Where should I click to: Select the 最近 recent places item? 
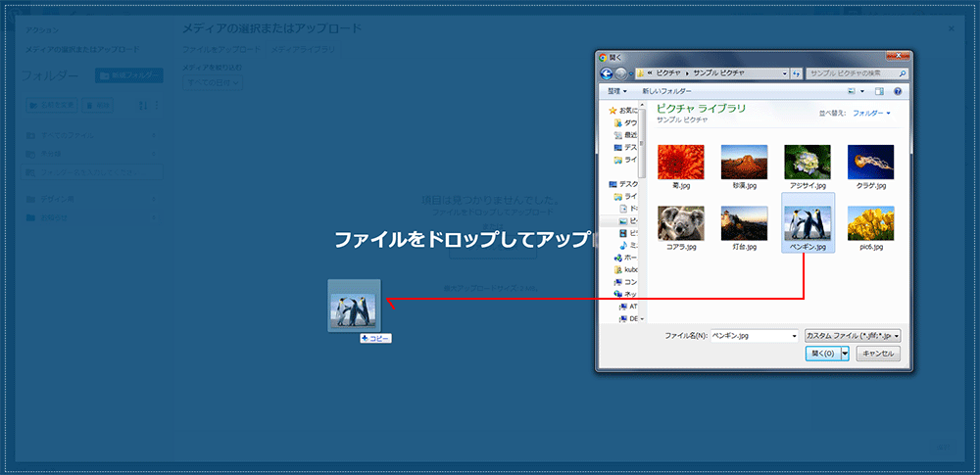click(625, 135)
